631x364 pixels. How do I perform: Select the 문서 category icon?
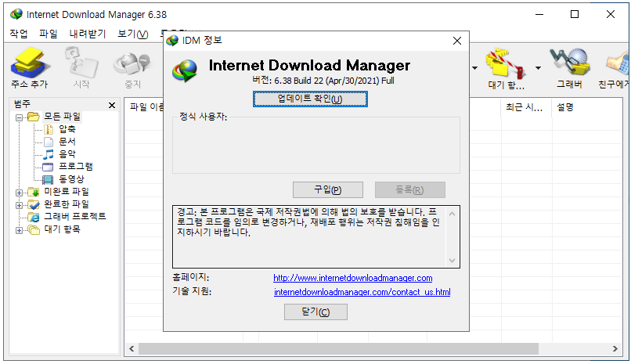pyautogui.click(x=49, y=142)
